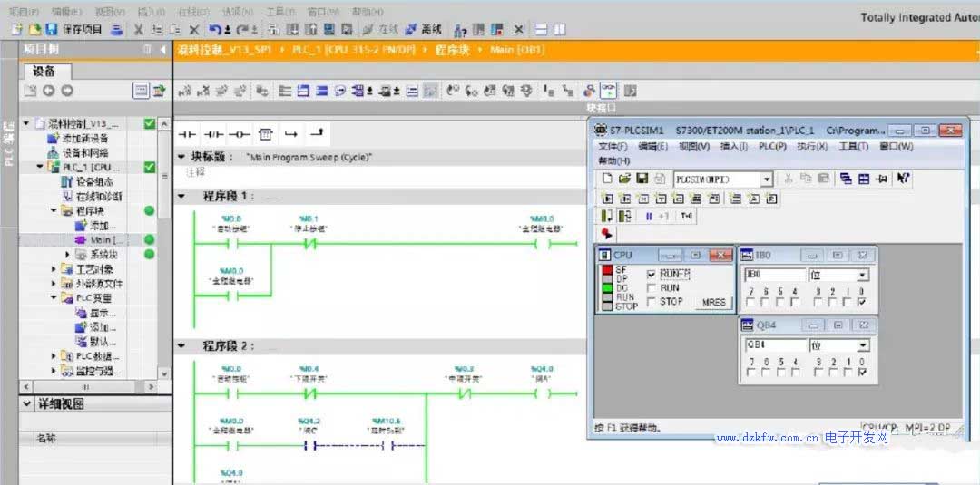Toggle bit 4 checkbox of QB4
This screenshot has height=485, width=980.
(795, 373)
